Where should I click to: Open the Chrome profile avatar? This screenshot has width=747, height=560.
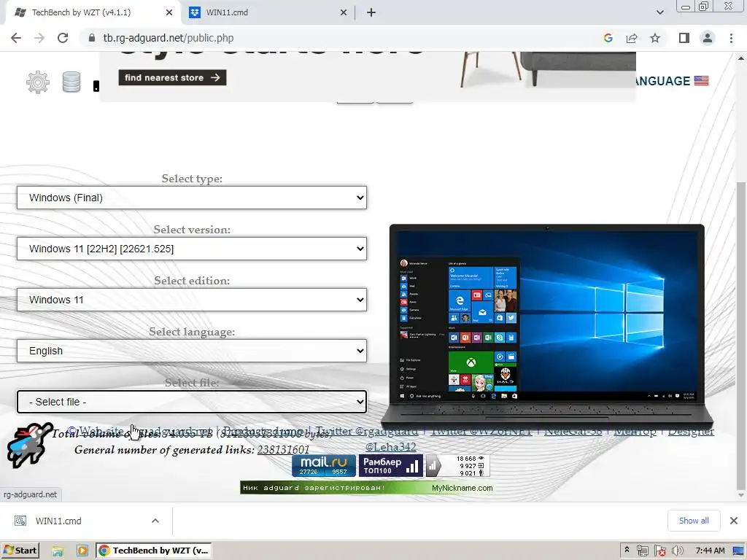[708, 38]
